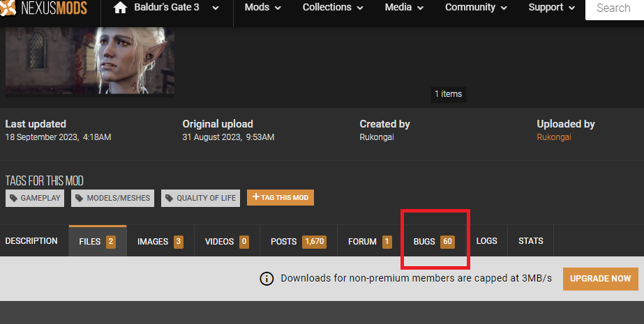Image resolution: width=644 pixels, height=324 pixels.
Task: Open the Community menu
Action: [480, 8]
